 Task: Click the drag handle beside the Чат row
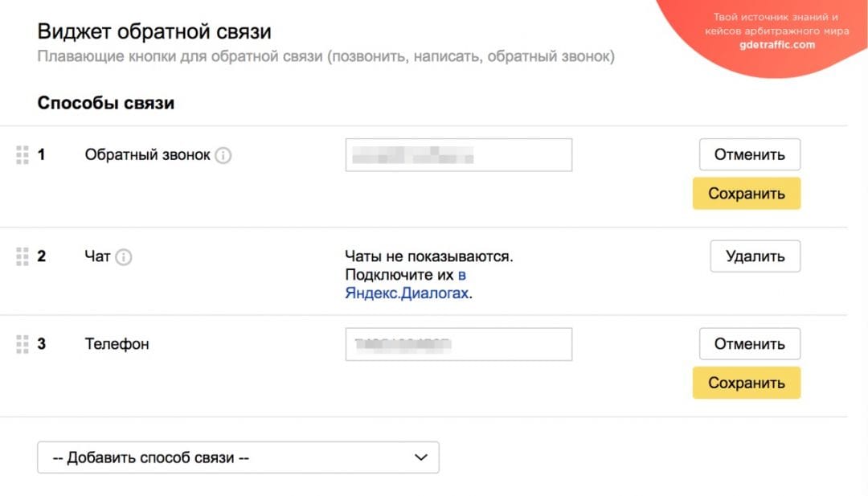(23, 256)
